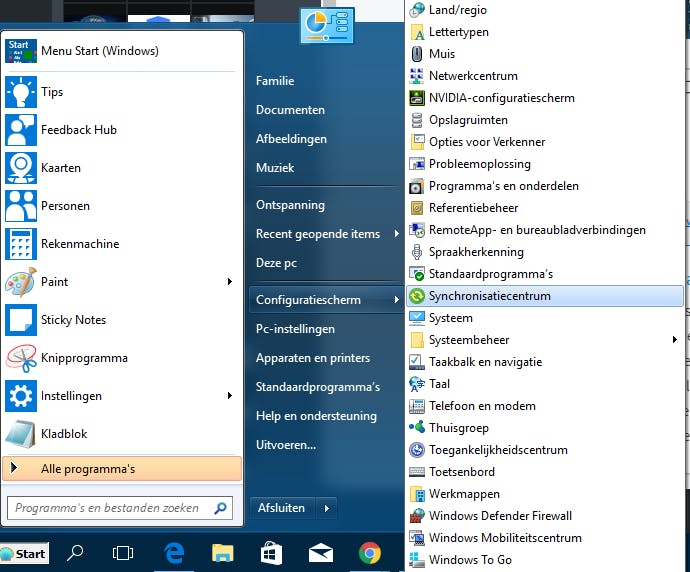Click the Start button on taskbar
The image size is (690, 572).
pyautogui.click(x=24, y=554)
